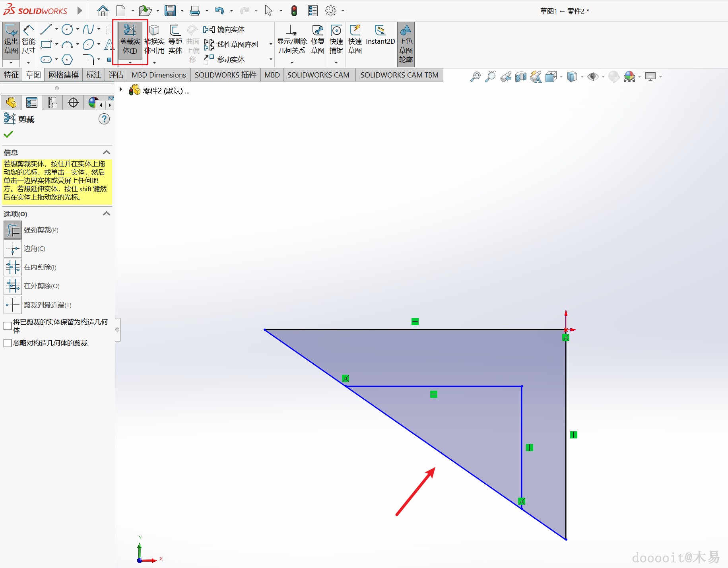This screenshot has height=568, width=728.
Task: Open the Zoom to Fit view icon
Action: coord(475,76)
